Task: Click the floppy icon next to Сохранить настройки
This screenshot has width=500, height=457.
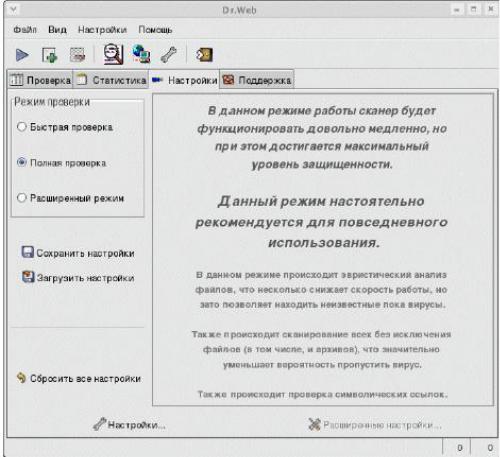Action: pos(27,252)
